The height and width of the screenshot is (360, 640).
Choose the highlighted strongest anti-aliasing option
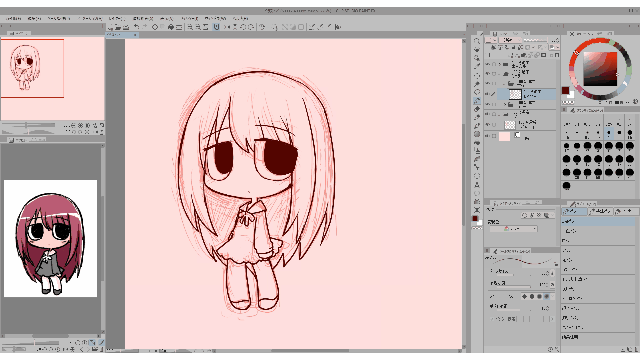547,297
